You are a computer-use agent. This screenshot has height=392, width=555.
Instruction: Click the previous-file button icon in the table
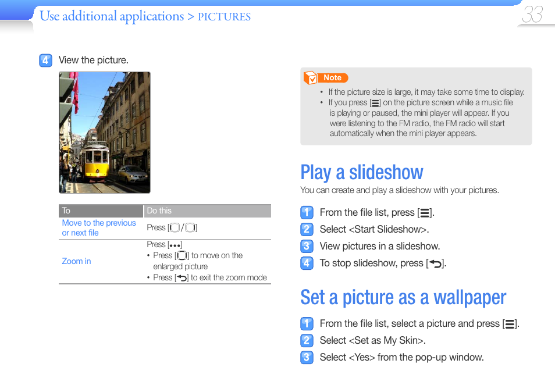pos(174,227)
